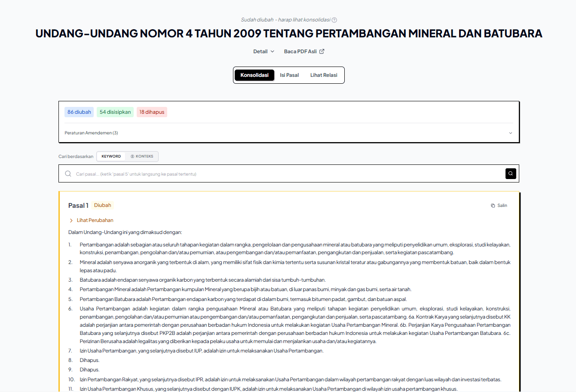Click the black magnifier search button
Screen dimensions: 576x392
tap(510, 173)
